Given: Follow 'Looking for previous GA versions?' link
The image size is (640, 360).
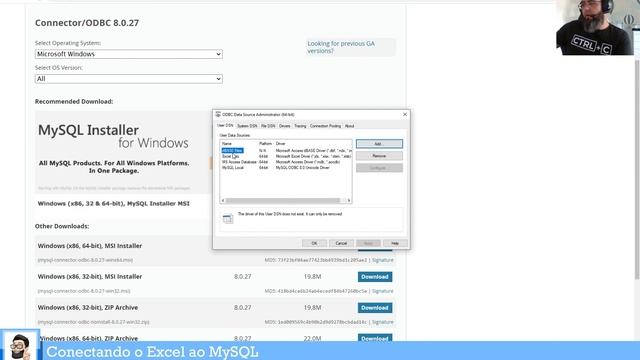Looking at the screenshot, I should click(341, 47).
